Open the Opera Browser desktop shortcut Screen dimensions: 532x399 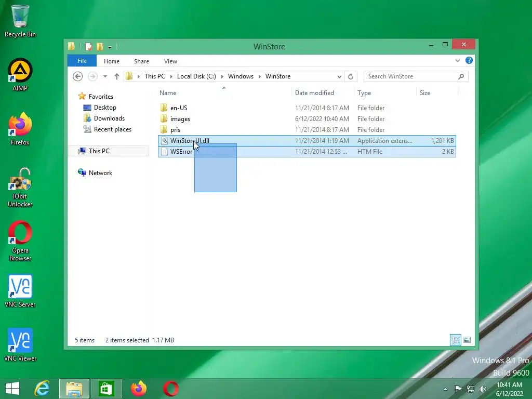20,241
